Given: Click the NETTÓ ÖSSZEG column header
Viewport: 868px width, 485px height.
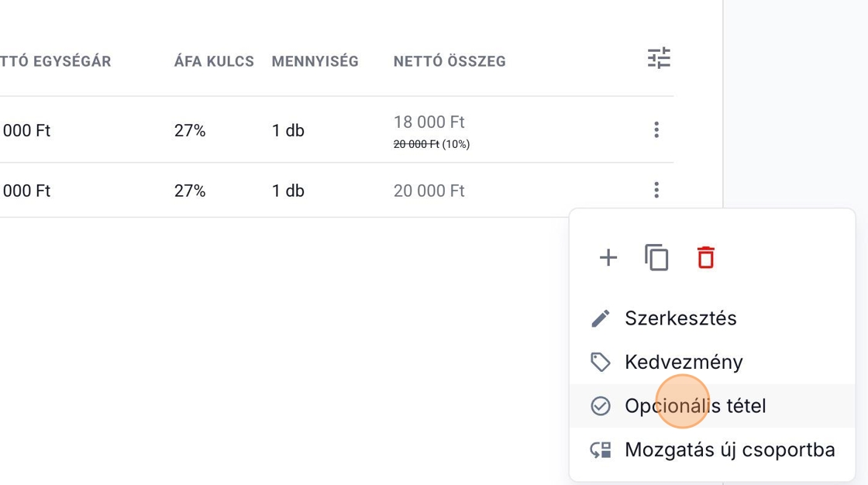Looking at the screenshot, I should 449,61.
